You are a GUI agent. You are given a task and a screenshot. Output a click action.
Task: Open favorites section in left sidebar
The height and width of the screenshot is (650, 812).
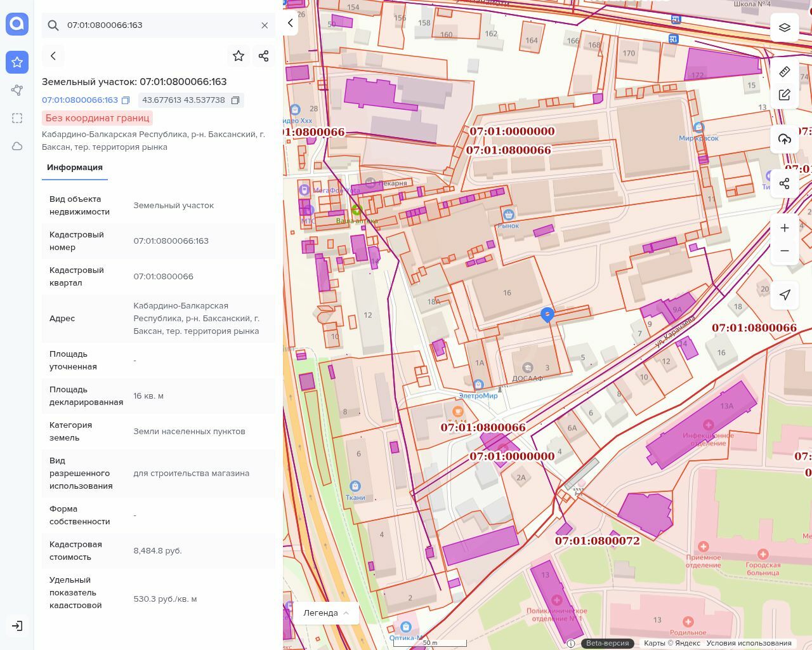pos(17,62)
